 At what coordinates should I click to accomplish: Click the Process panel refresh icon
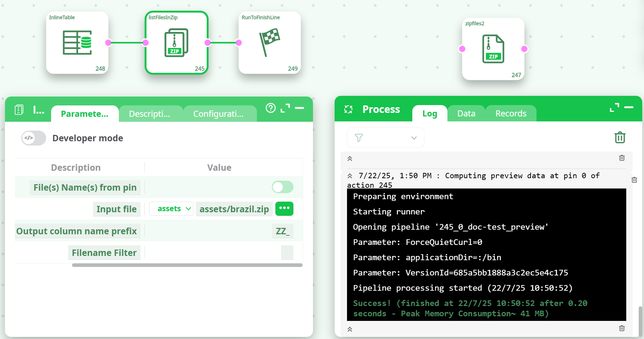[x=348, y=109]
